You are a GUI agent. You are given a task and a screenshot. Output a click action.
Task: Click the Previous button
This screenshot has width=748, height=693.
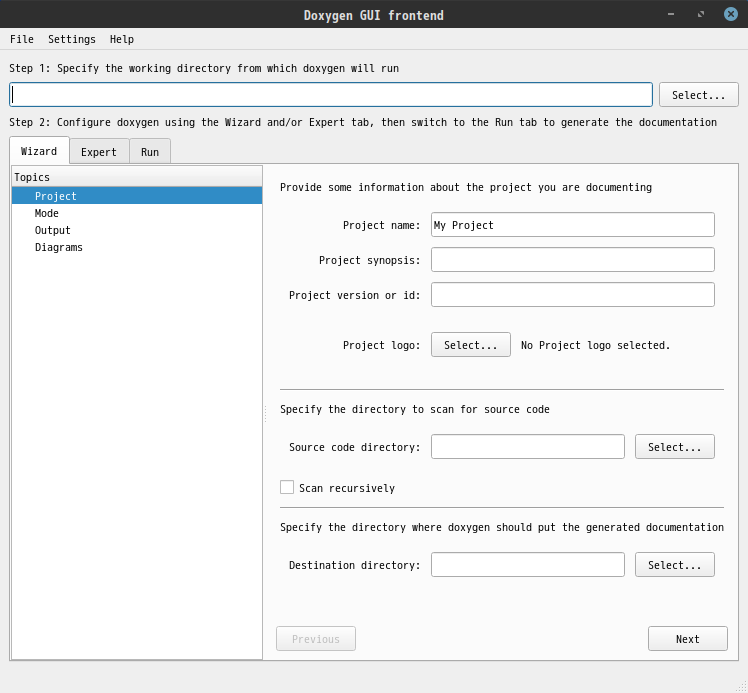316,639
